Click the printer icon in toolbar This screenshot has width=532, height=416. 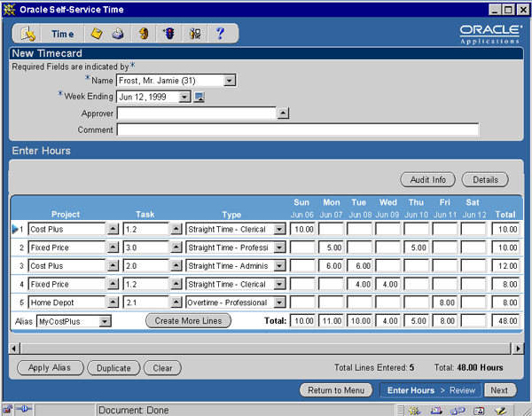[118, 34]
